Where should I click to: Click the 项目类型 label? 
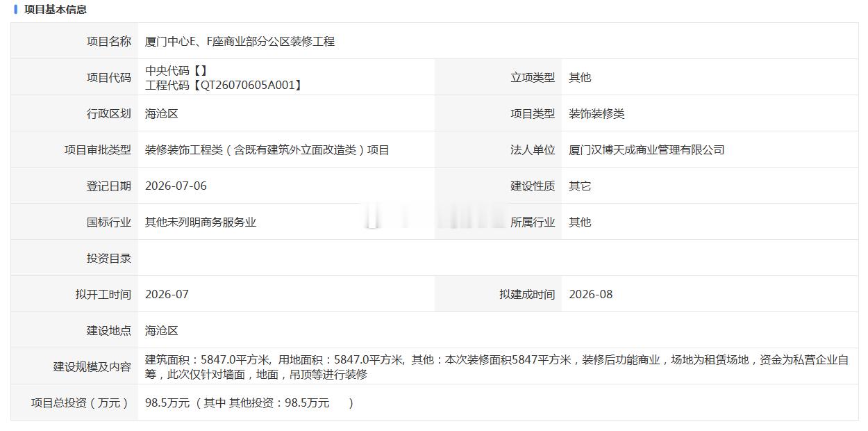[x=533, y=114]
